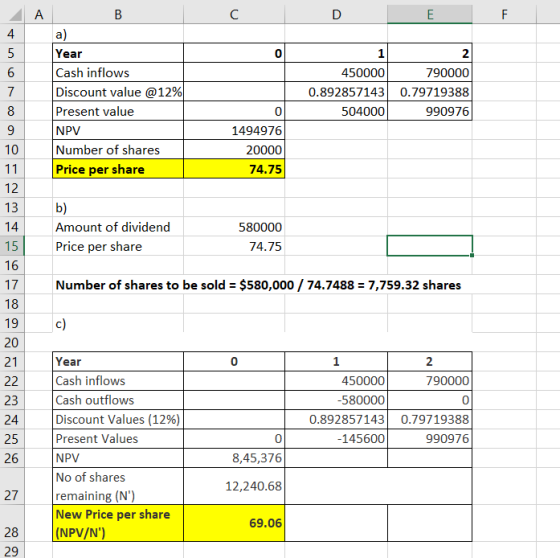
Task: Click the active selected cell E15
Action: [x=430, y=246]
